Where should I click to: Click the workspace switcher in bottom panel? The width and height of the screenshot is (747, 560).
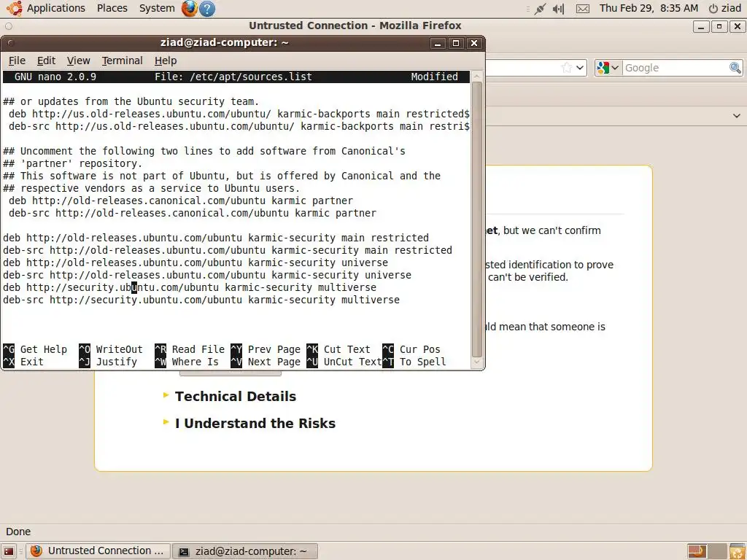(x=706, y=551)
